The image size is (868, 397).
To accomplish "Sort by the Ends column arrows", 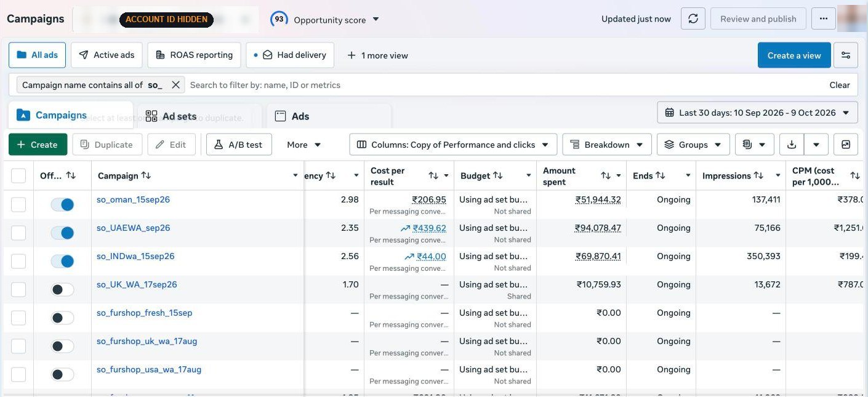I will click(x=661, y=175).
